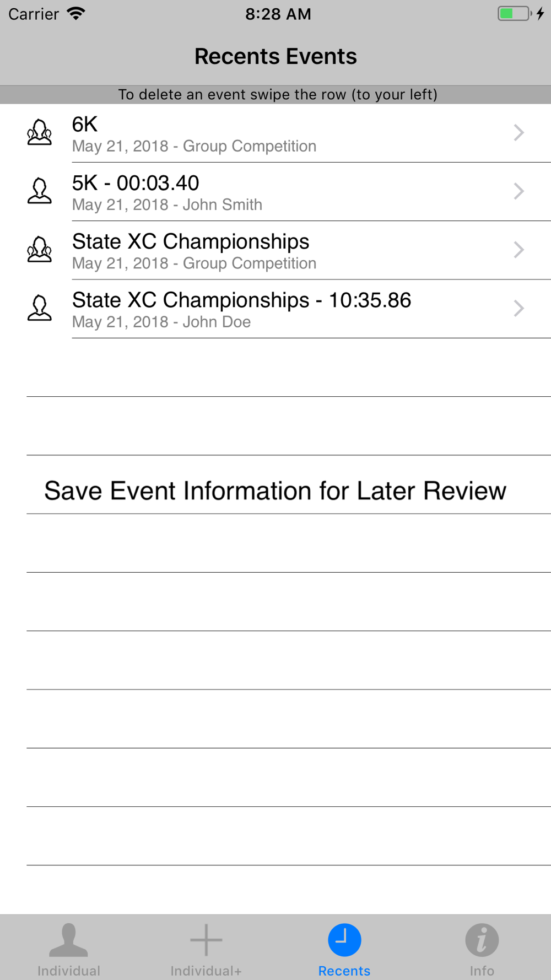The width and height of the screenshot is (551, 980).
Task: Tap State XC Championships - 10:35.86 title
Action: pyautogui.click(x=241, y=300)
